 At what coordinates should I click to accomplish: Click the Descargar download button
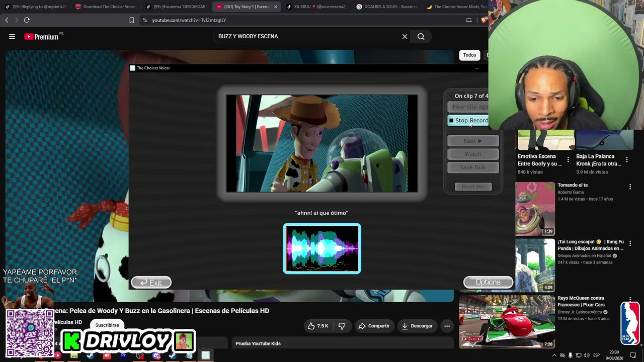[417, 326]
